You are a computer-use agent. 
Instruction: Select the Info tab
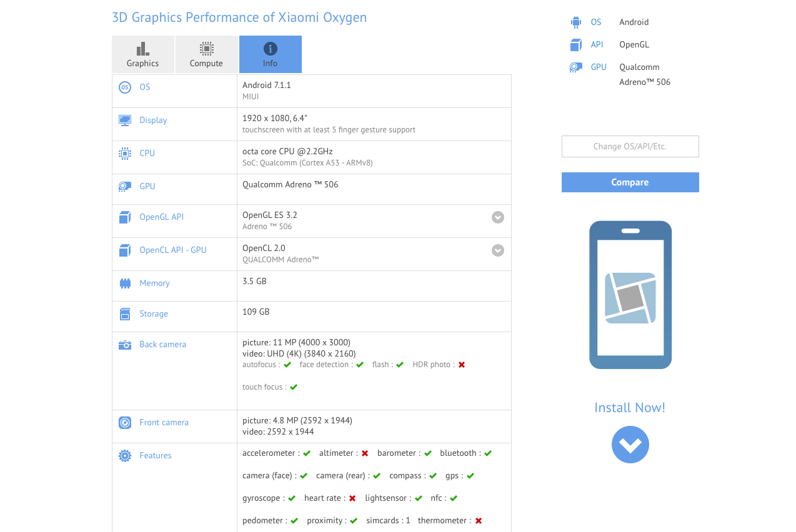click(x=270, y=54)
